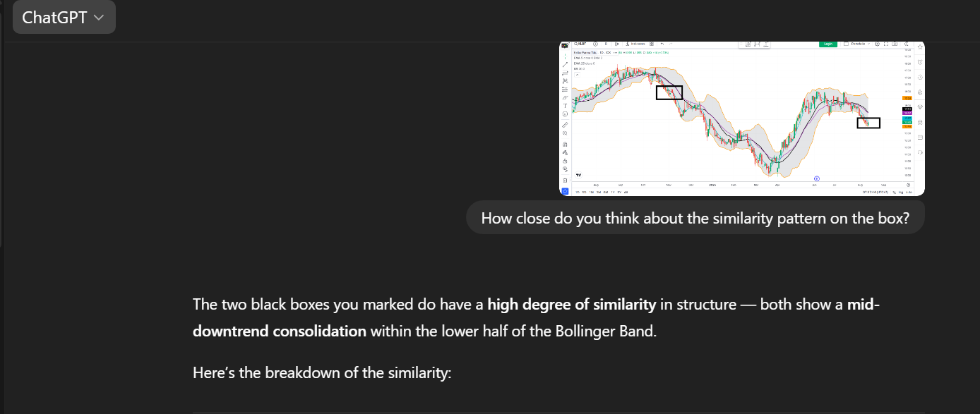
Task: Click the blue event marker on timeline
Action: pyautogui.click(x=817, y=178)
